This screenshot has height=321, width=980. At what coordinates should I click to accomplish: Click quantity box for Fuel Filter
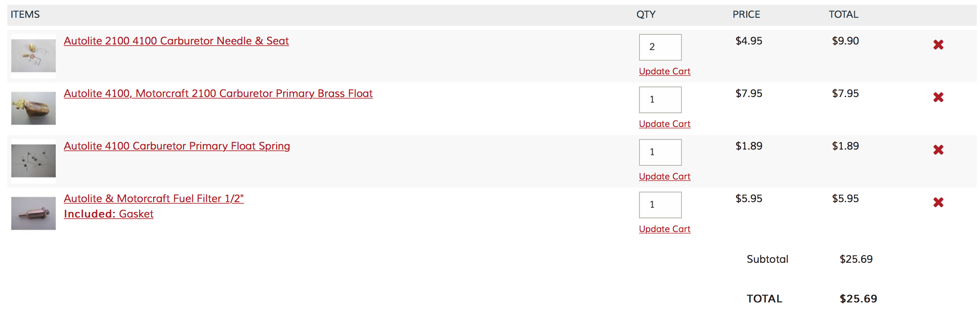point(660,205)
